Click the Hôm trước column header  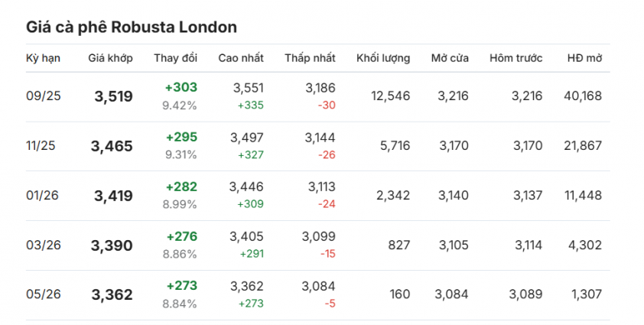516,58
